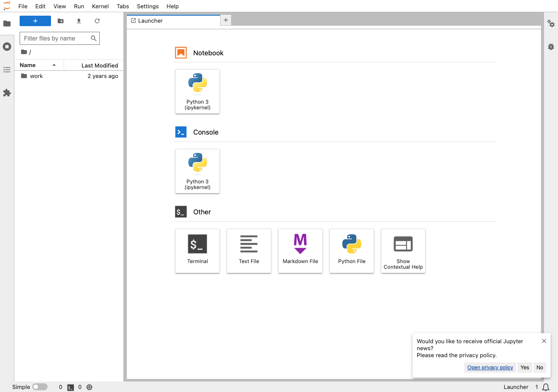Click Yes on Jupyter news prompt

[x=524, y=368]
